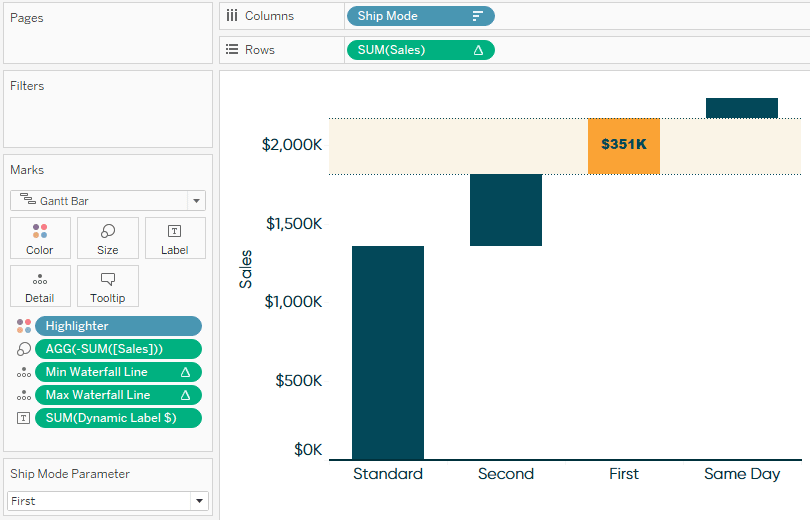Open the Detail marks card
This screenshot has width=810, height=520.
(40, 286)
